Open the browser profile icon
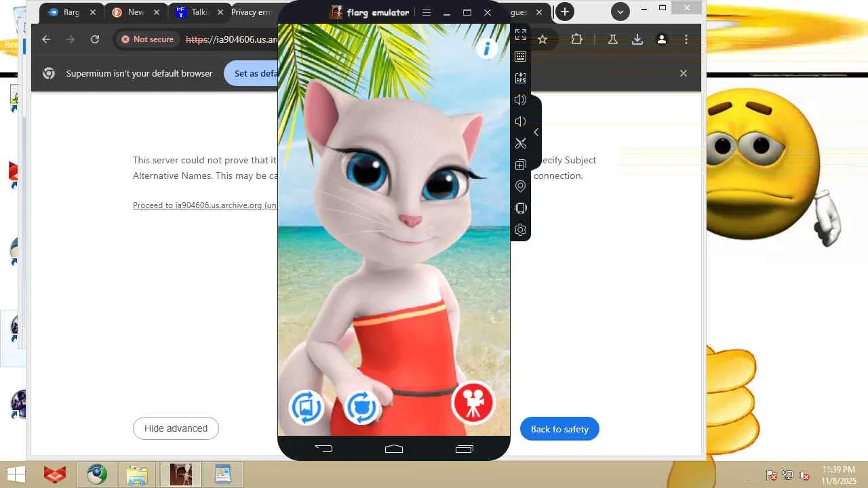 [662, 39]
